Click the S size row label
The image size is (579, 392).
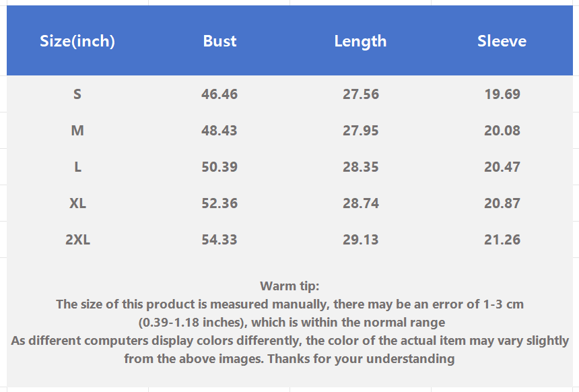77,94
